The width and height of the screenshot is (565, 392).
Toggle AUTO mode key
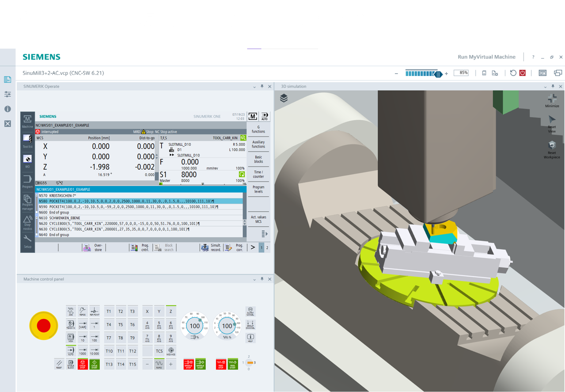click(71, 351)
